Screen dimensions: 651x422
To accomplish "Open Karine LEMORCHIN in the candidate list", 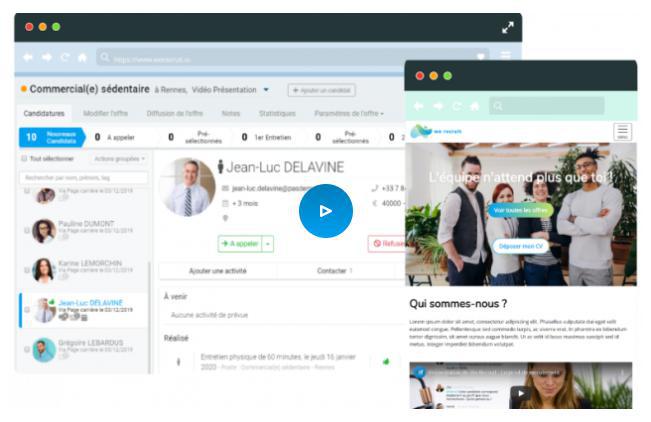I will tap(83, 270).
